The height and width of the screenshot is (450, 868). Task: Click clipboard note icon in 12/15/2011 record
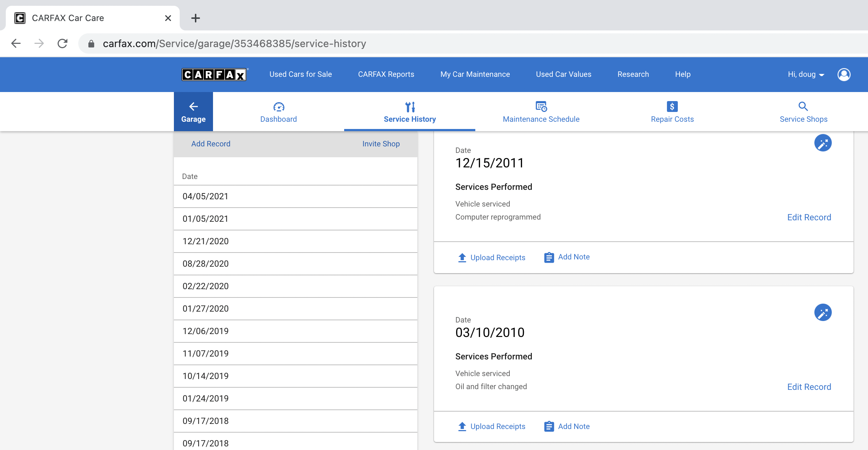pos(549,257)
